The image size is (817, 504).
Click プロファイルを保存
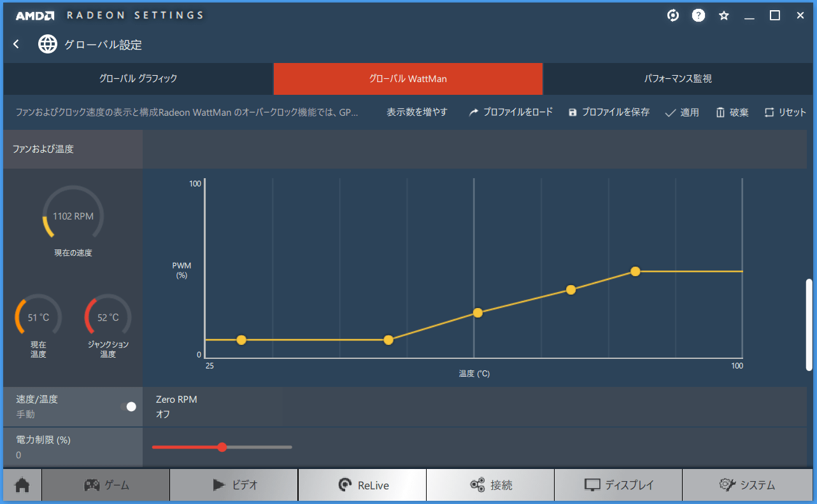click(x=609, y=112)
